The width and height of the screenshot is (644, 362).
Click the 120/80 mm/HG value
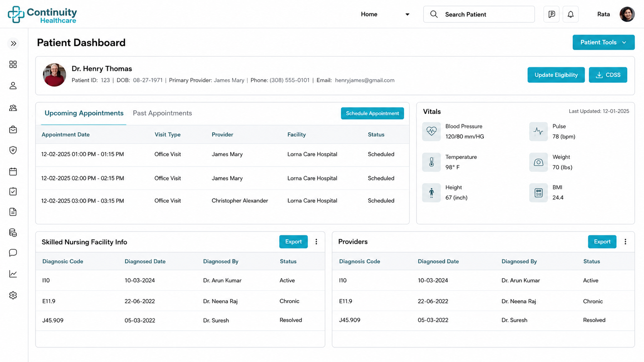click(x=465, y=137)
